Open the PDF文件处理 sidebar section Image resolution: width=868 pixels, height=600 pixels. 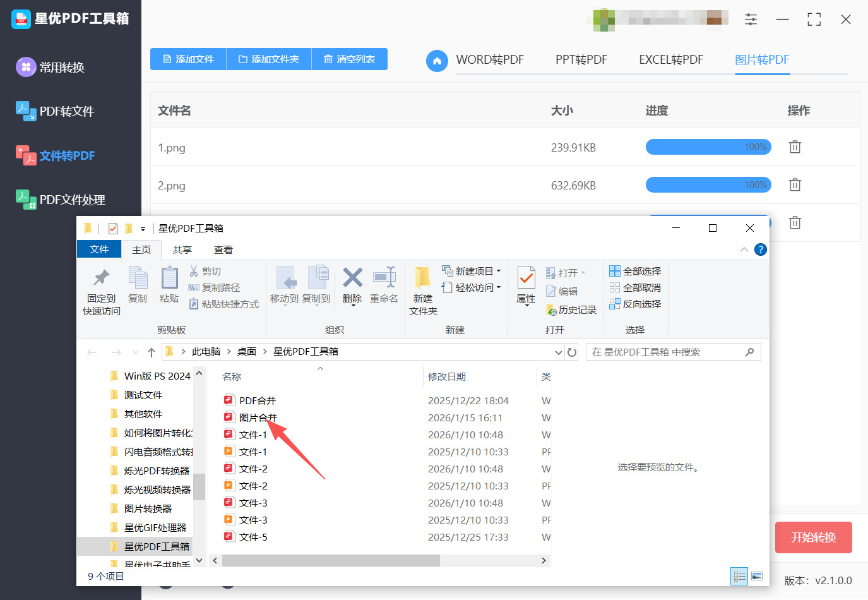[61, 200]
